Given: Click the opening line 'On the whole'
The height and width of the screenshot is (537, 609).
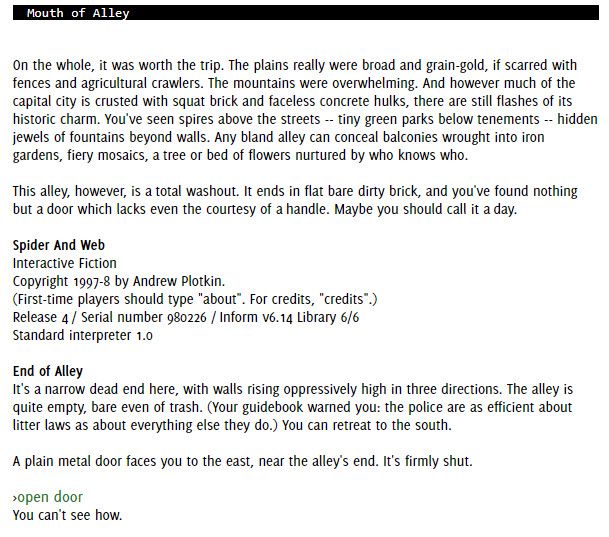Looking at the screenshot, I should 118,65.
